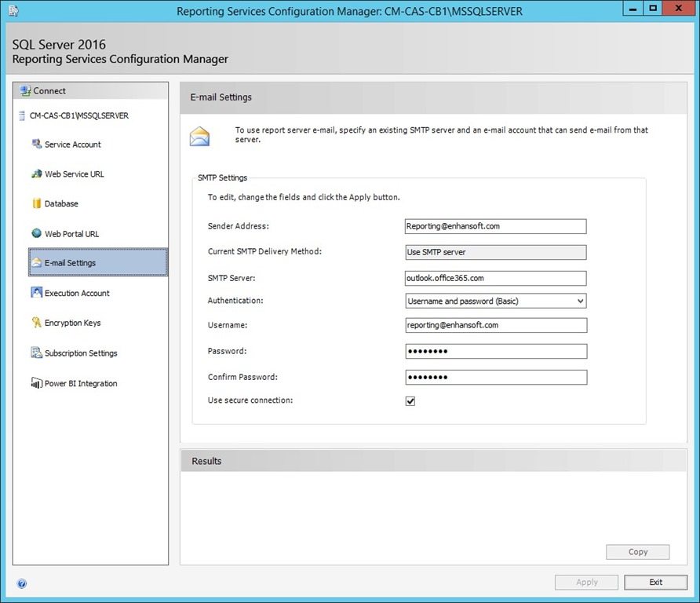Open the Authentication dropdown

[x=495, y=301]
